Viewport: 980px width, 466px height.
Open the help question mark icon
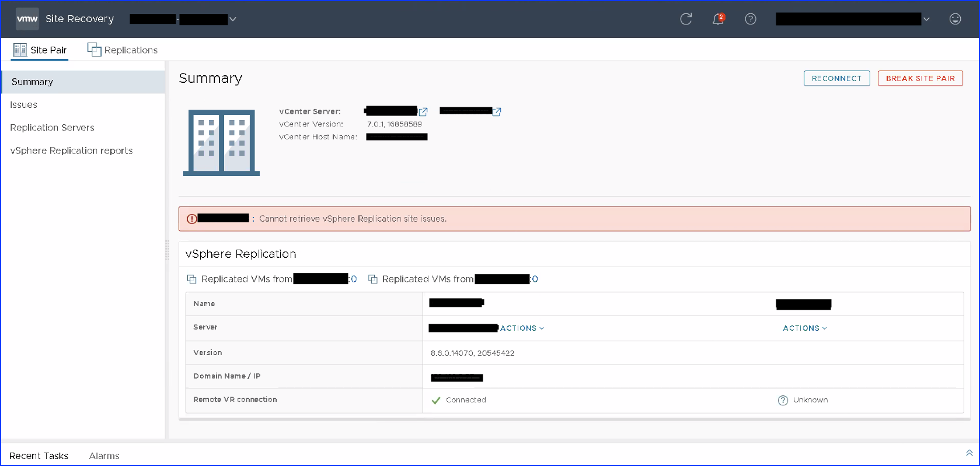pyautogui.click(x=751, y=19)
